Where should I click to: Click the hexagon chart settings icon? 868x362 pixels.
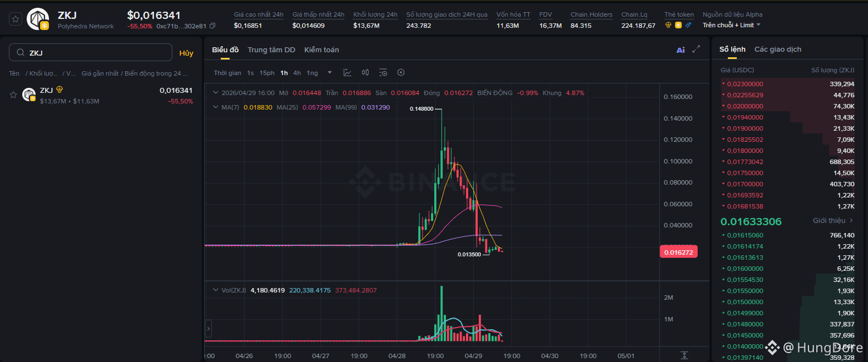[401, 72]
